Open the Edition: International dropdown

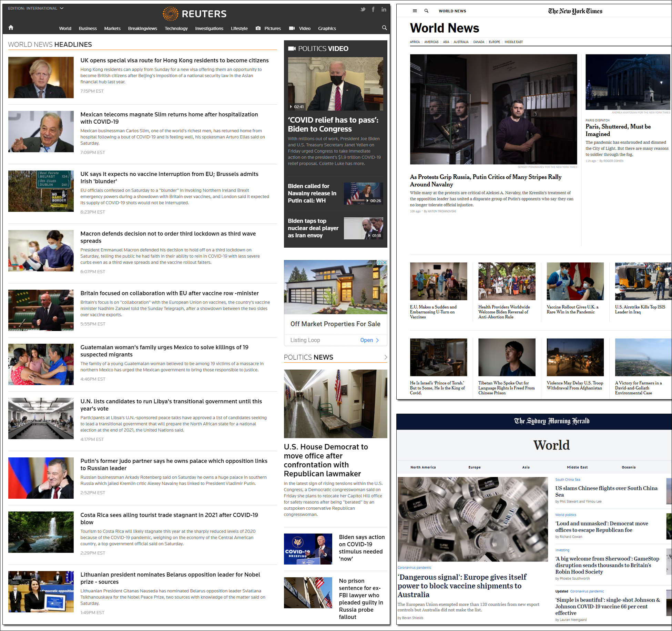click(36, 8)
